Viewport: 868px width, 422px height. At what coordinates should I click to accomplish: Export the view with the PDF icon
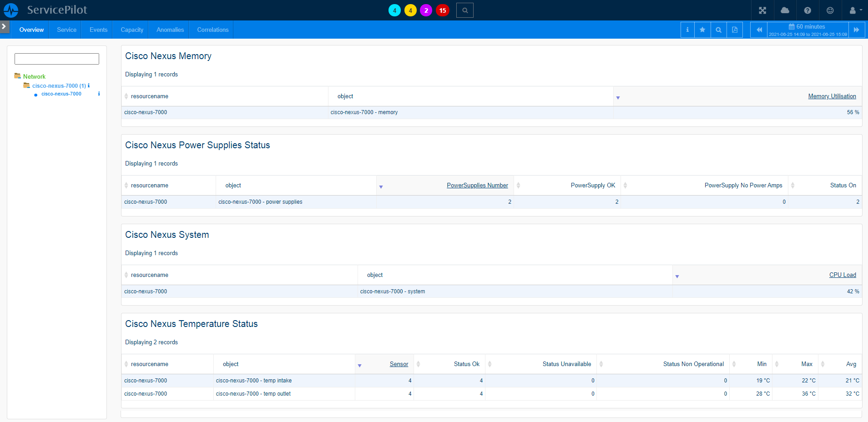pyautogui.click(x=734, y=30)
